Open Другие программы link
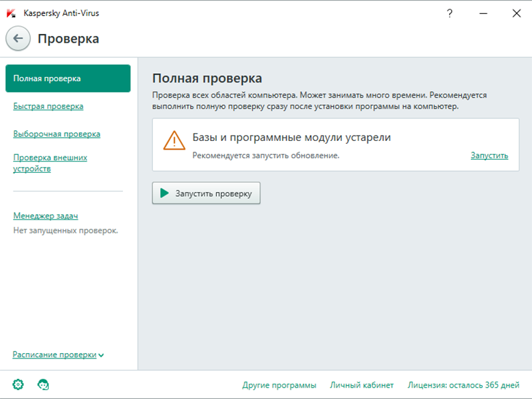532x399 pixels. 279,385
